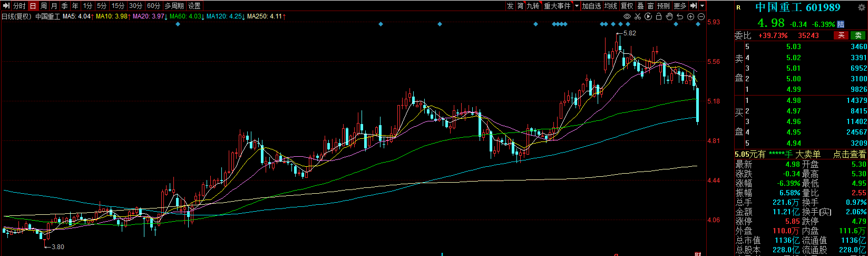Viewport: 868px width, 256px height.
Task: Switch to the 周 weekly period tab
Action: [44, 6]
